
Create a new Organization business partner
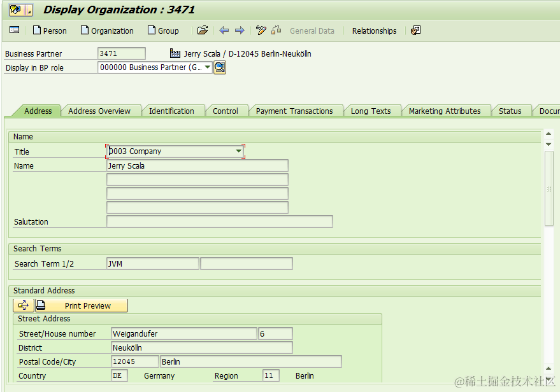pyautogui.click(x=107, y=31)
